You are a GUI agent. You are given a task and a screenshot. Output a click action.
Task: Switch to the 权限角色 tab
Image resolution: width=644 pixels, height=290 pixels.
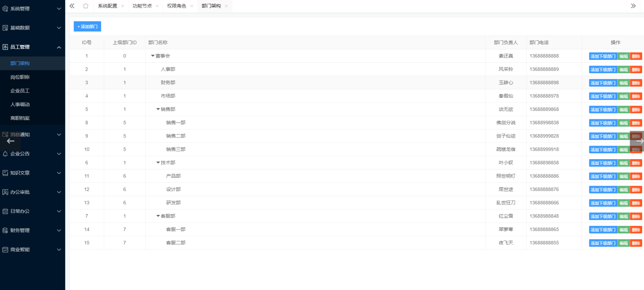pyautogui.click(x=176, y=6)
